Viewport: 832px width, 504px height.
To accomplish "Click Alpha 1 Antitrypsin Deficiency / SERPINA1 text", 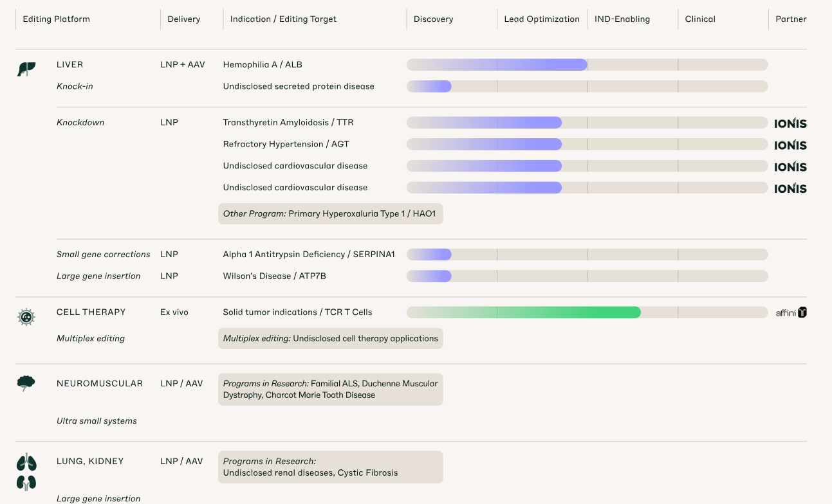I will click(309, 255).
